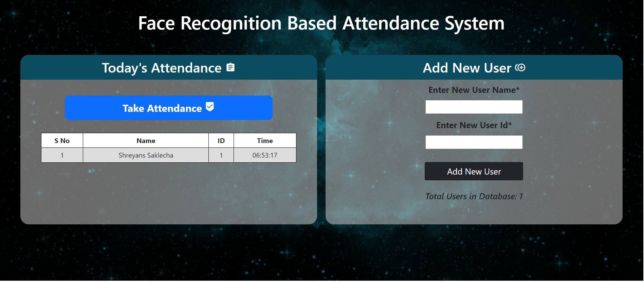Click the Time column header
The image size is (644, 282).
coord(265,140)
